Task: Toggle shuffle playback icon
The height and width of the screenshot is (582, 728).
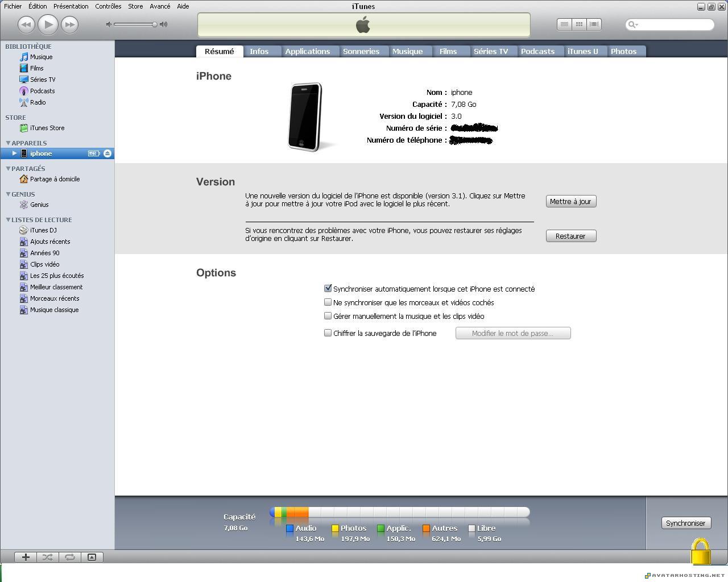Action: 48,557
